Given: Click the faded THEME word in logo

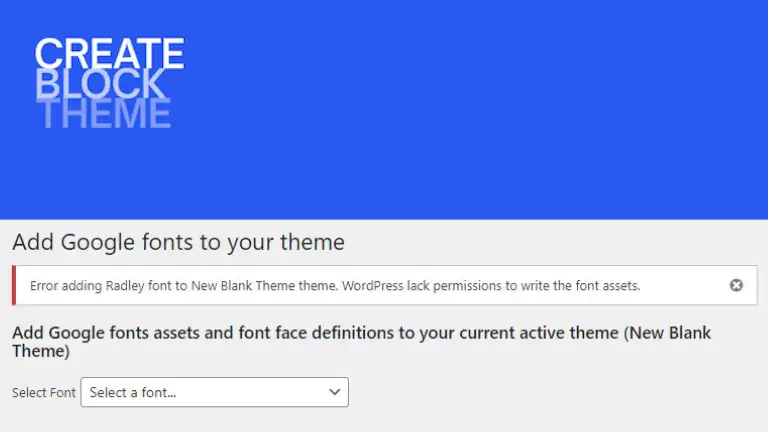Looking at the screenshot, I should [x=104, y=113].
